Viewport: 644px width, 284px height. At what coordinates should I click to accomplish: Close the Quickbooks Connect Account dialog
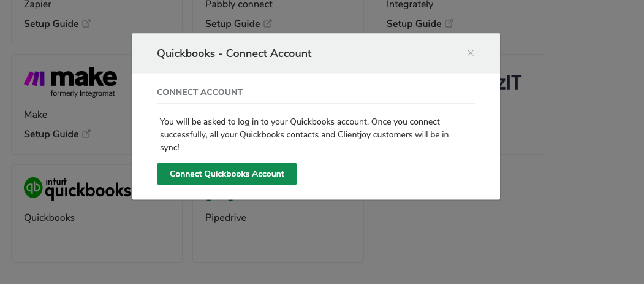(471, 53)
